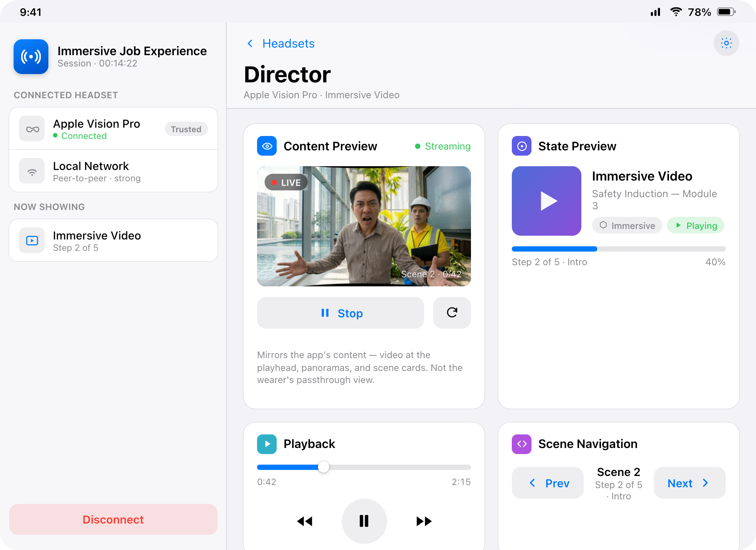Click the Session 00:14:22 timer text

tap(98, 63)
